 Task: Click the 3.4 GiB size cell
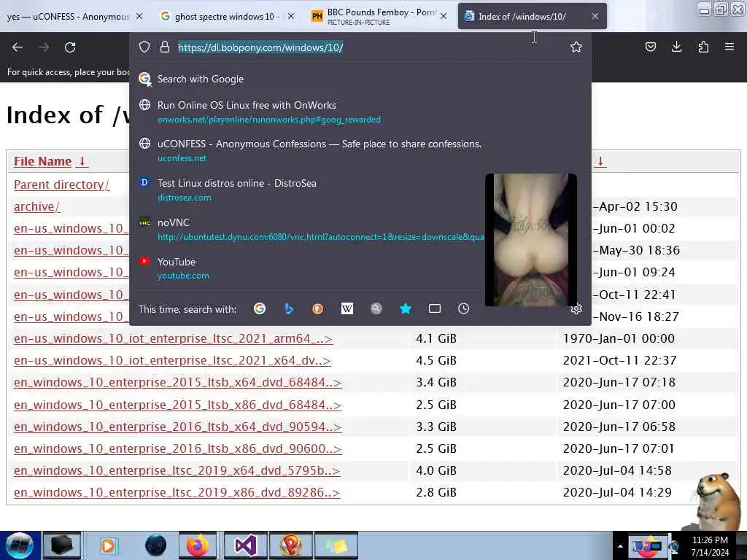tap(436, 382)
